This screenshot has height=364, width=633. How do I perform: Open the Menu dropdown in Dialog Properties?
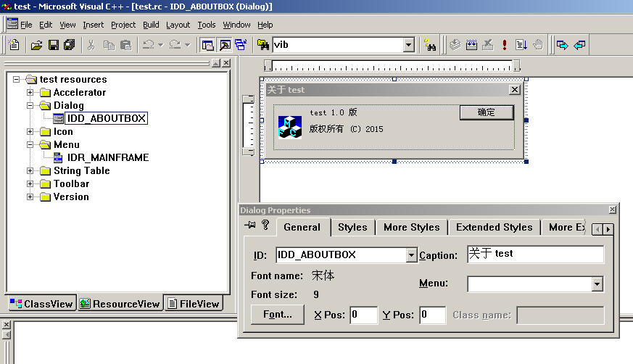tap(597, 284)
